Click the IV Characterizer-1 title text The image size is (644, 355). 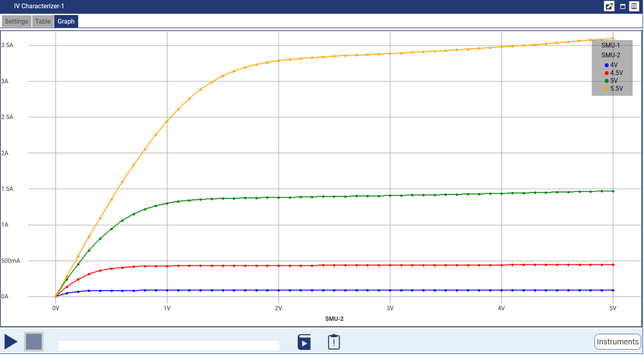point(39,6)
